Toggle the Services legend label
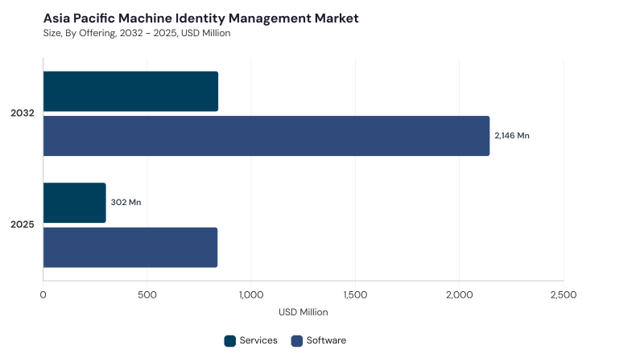Image resolution: width=644 pixels, height=362 pixels. pos(258,340)
